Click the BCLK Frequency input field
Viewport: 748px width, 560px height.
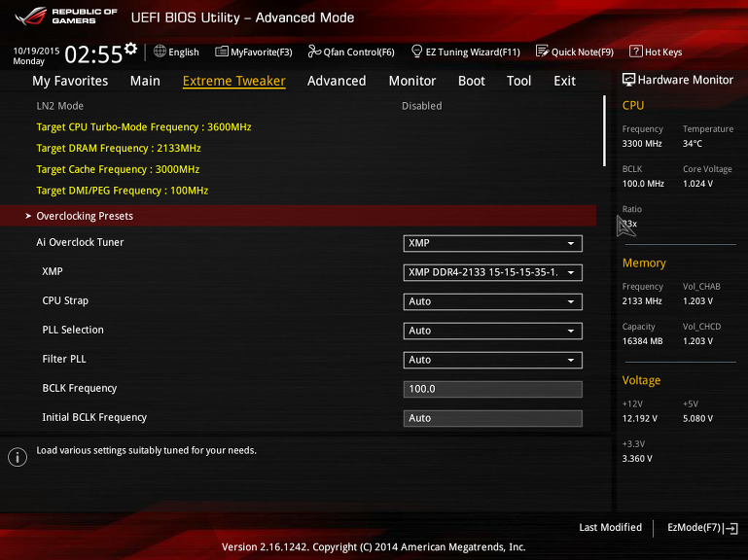tap(493, 389)
